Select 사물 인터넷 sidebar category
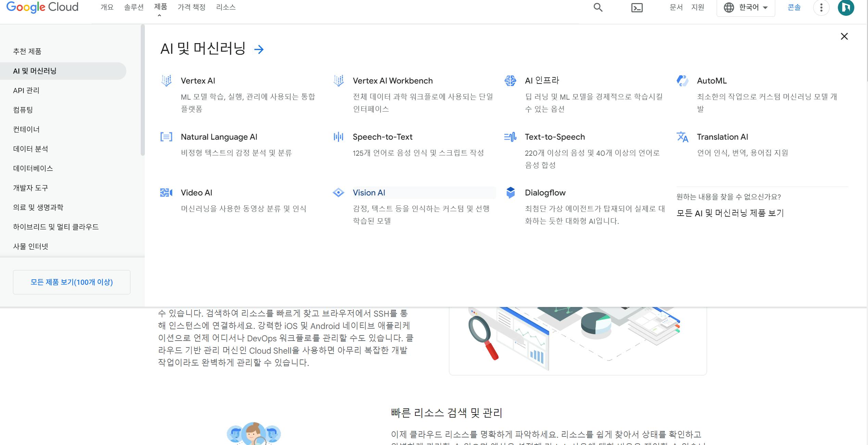 click(30, 246)
